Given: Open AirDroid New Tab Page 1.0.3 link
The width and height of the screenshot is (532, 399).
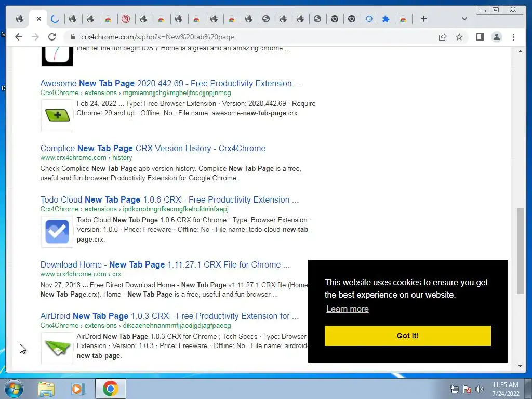Looking at the screenshot, I should [x=169, y=316].
